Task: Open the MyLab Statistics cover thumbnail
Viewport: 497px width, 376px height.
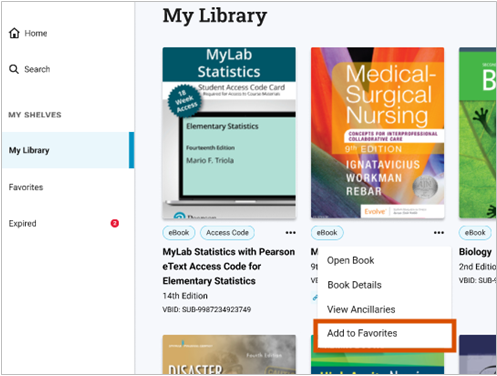Action: pos(229,133)
